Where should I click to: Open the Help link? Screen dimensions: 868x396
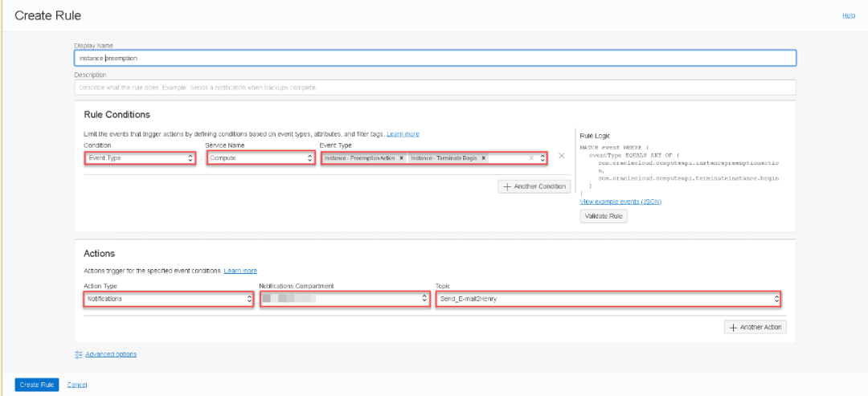tap(848, 15)
